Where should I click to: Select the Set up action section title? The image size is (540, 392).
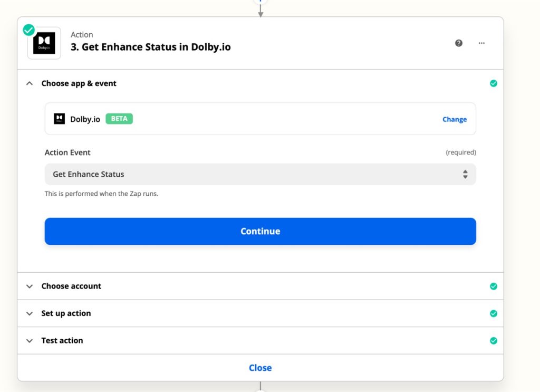pos(66,313)
